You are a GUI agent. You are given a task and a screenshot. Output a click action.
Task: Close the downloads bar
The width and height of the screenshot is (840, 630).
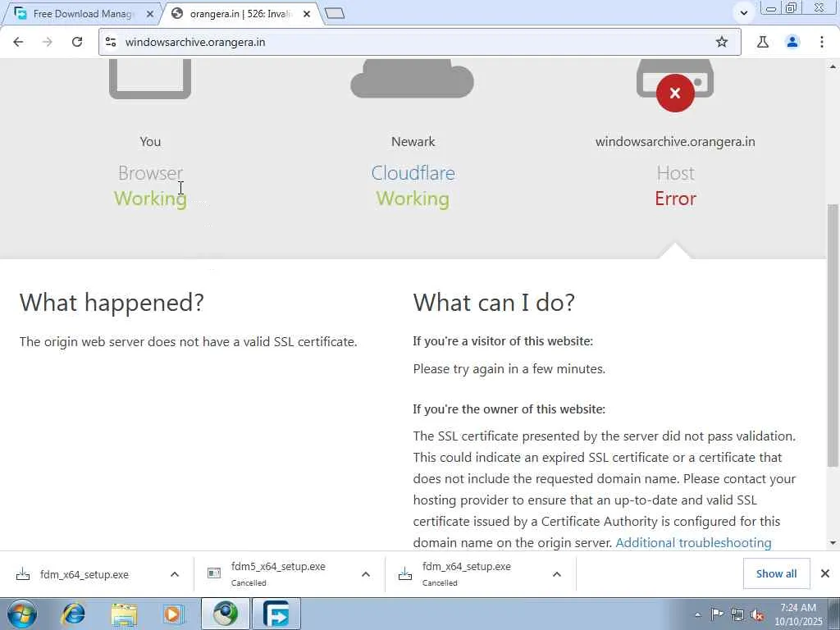pos(825,573)
